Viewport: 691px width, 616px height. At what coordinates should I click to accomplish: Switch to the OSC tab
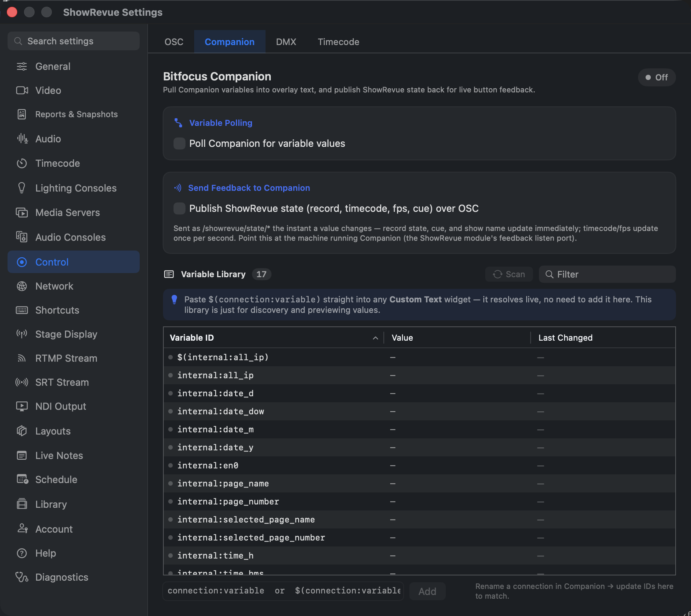coord(174,42)
